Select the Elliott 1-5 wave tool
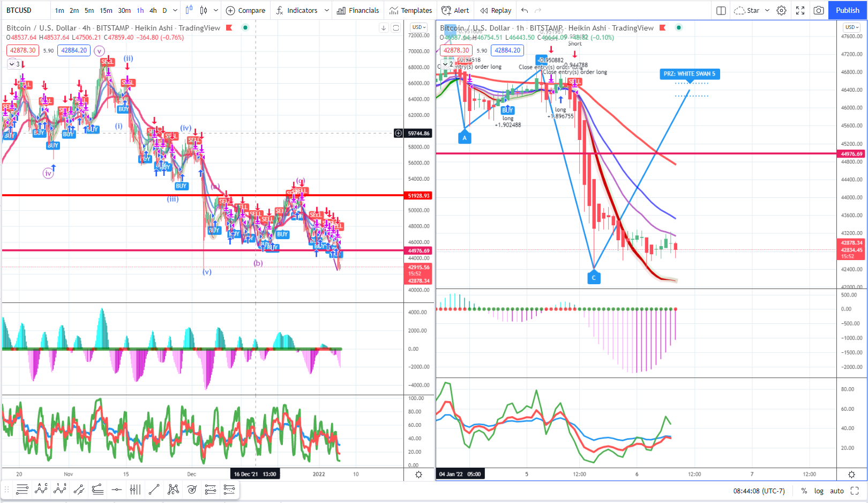This screenshot has height=503, width=868. click(x=60, y=489)
